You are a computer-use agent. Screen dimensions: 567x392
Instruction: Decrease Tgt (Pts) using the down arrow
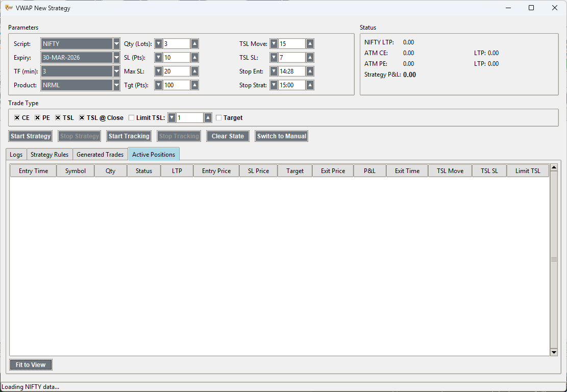tap(158, 85)
